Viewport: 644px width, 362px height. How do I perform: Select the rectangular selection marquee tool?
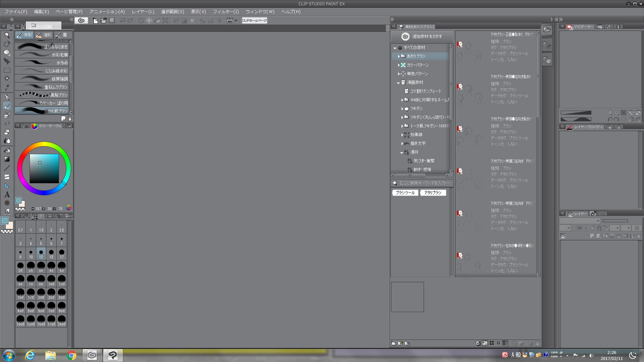7,70
